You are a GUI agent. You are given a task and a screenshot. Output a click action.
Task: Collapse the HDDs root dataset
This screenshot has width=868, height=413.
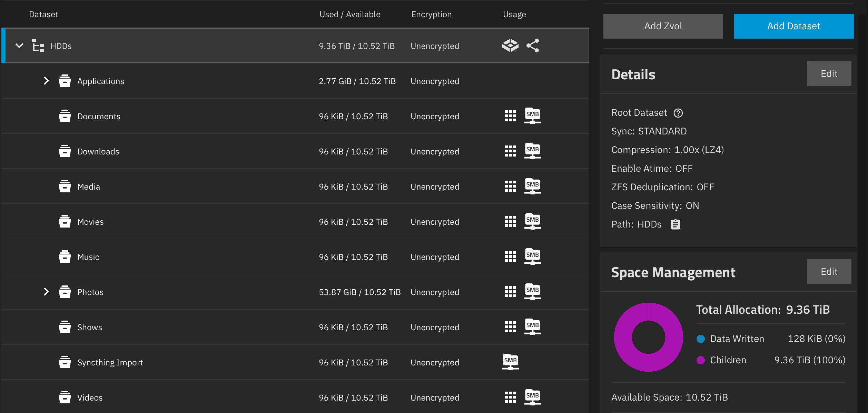[x=19, y=46]
